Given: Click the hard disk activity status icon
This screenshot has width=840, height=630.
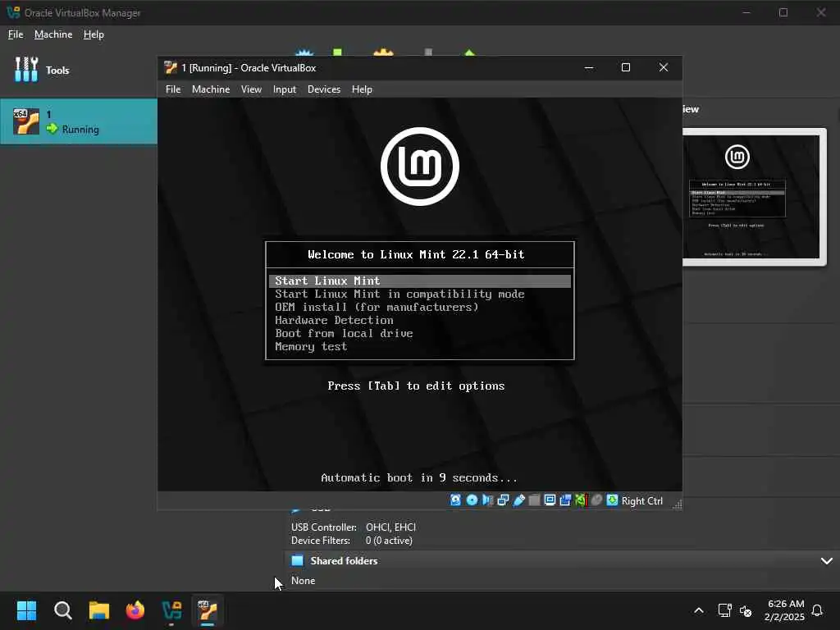Looking at the screenshot, I should click(x=455, y=500).
